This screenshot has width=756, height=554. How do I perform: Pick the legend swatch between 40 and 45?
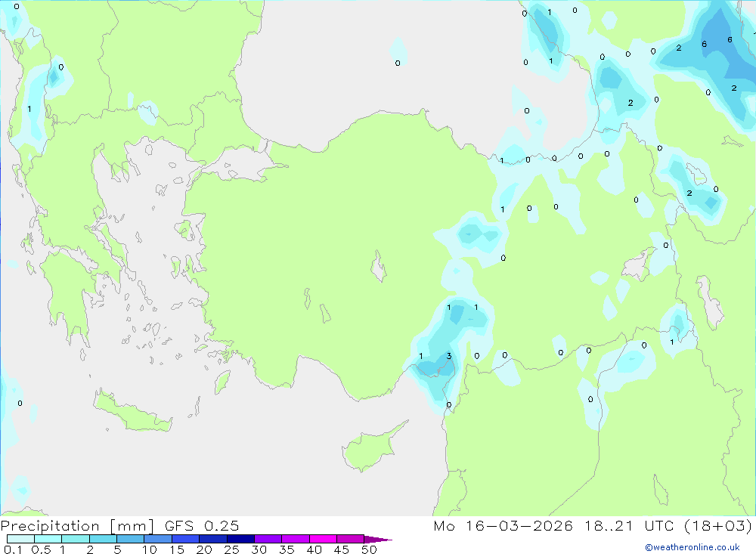[323, 539]
